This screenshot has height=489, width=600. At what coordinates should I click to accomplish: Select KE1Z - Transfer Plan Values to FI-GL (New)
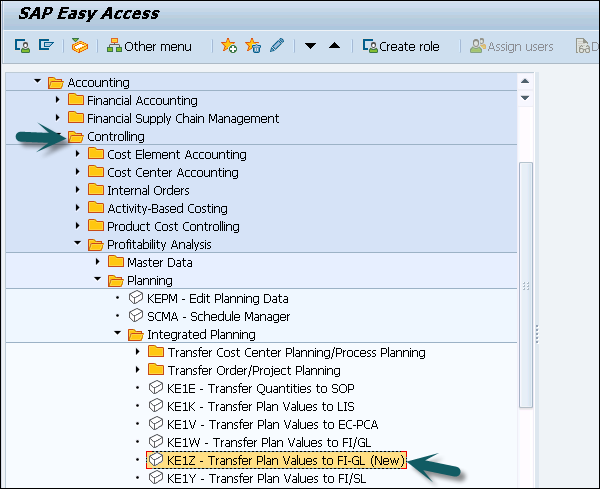click(274, 460)
